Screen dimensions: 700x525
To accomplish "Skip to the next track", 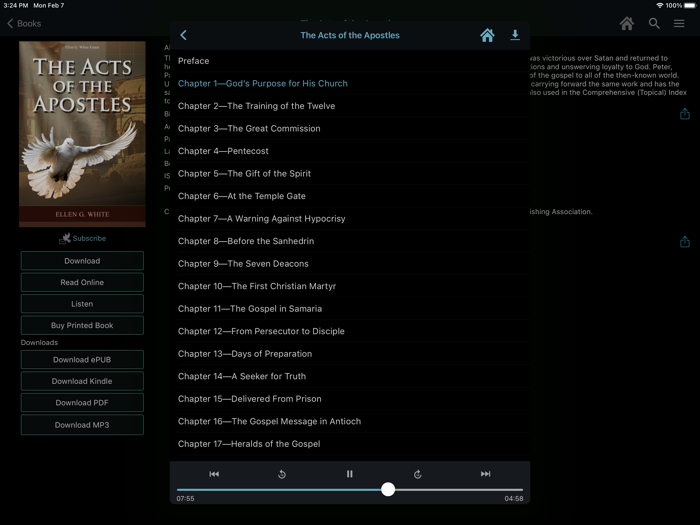I will (x=485, y=474).
